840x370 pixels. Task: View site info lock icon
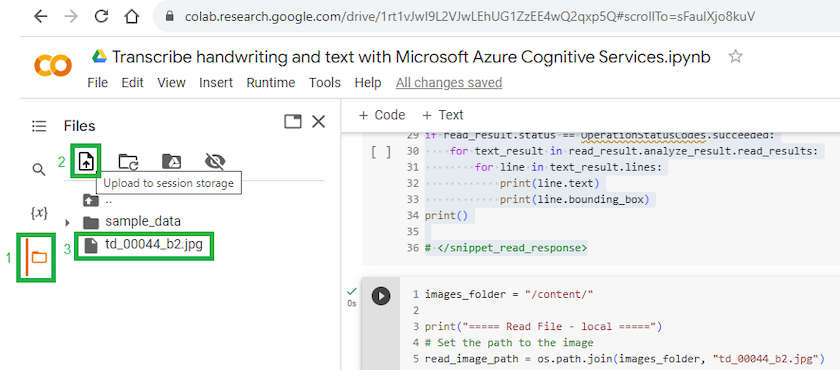(x=170, y=16)
